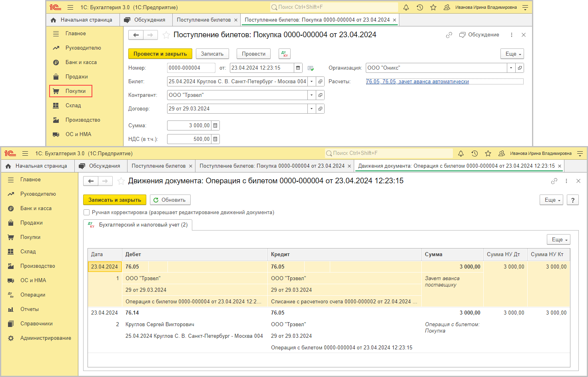Open main menu hamburger in top window
Viewport: 588px width, 377px height.
[70, 7]
